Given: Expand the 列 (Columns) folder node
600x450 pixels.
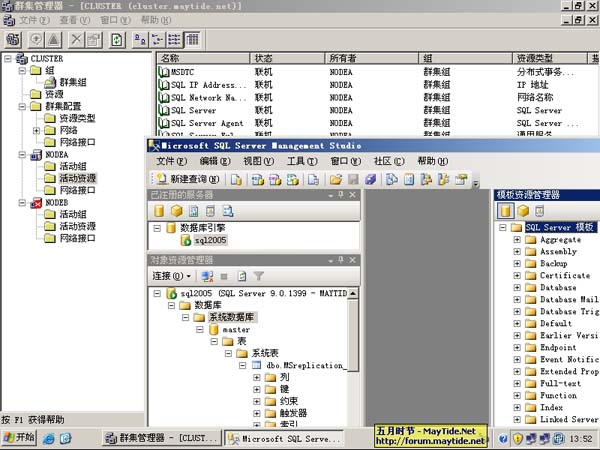Looking at the screenshot, I should coord(257,378).
